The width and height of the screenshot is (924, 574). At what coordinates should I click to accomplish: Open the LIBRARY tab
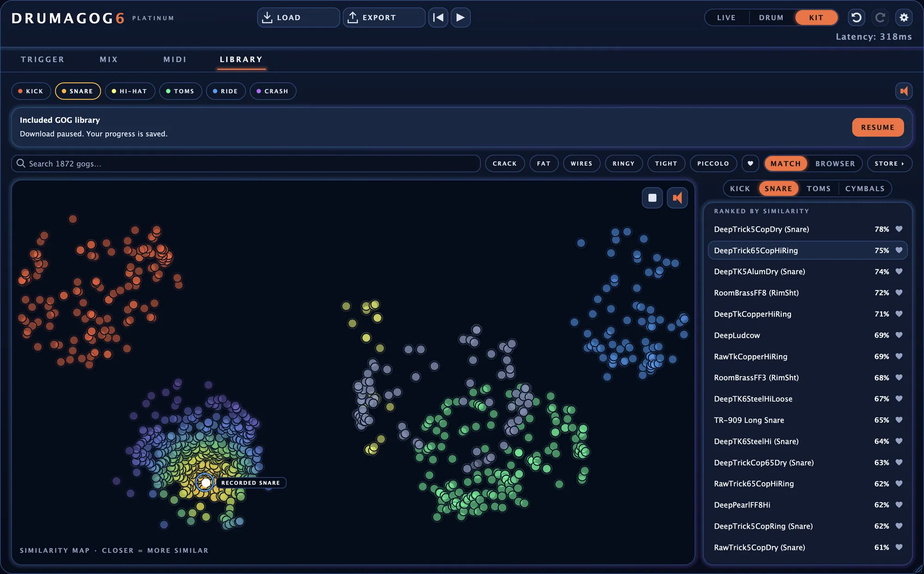[x=241, y=60]
